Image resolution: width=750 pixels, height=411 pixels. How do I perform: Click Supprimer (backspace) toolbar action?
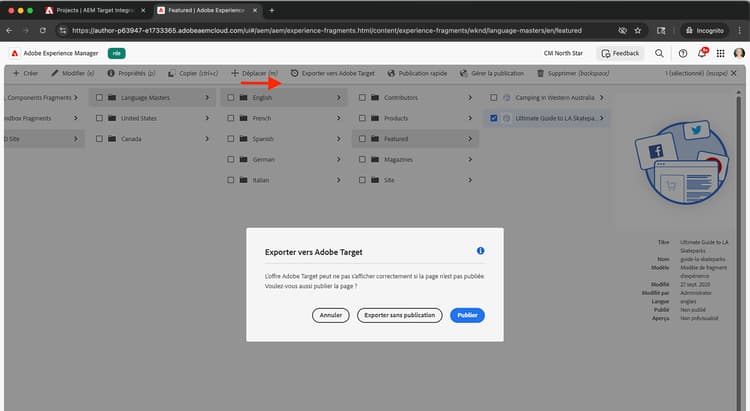click(573, 73)
